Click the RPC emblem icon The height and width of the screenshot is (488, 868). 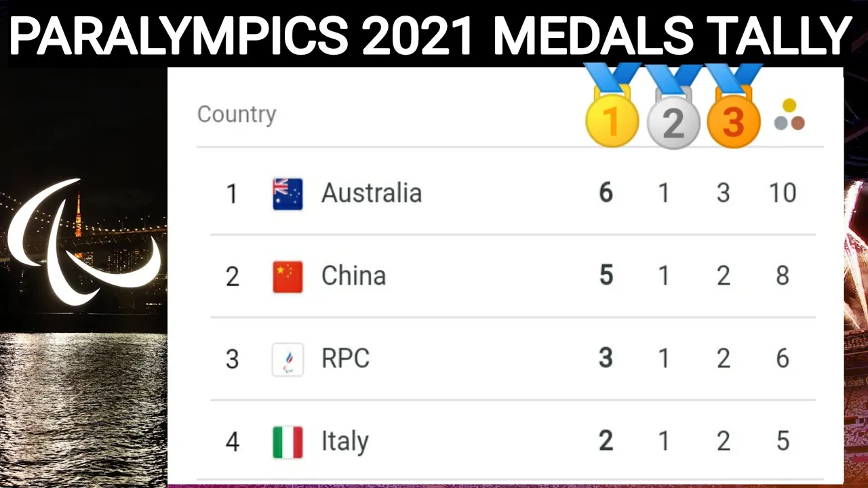tap(288, 359)
